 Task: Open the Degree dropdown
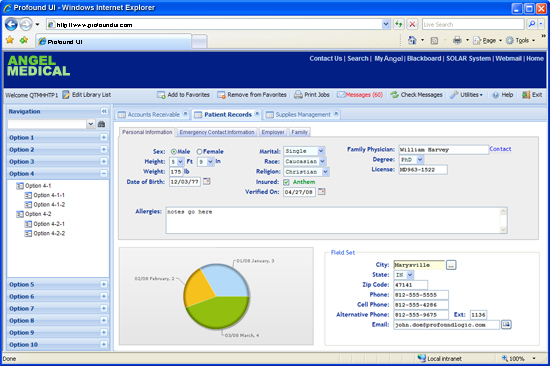pos(420,160)
